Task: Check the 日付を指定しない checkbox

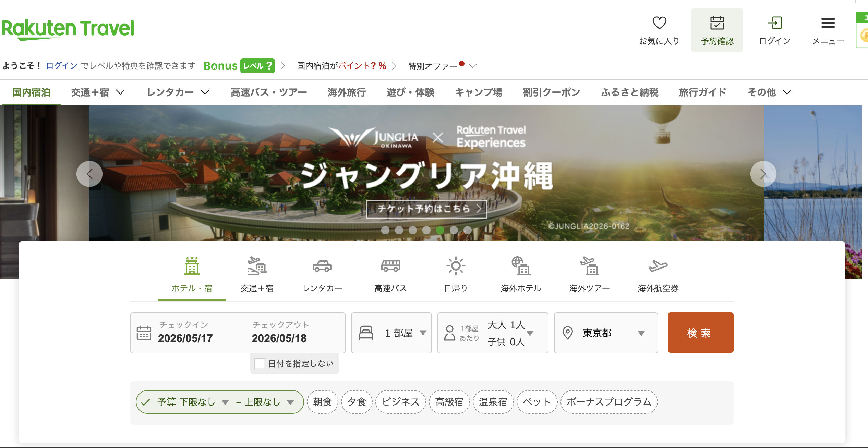Action: click(260, 364)
